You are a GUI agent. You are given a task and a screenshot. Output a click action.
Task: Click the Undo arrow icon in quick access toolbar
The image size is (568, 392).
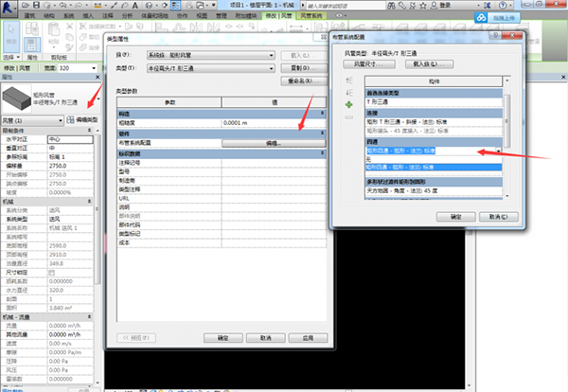pos(62,5)
